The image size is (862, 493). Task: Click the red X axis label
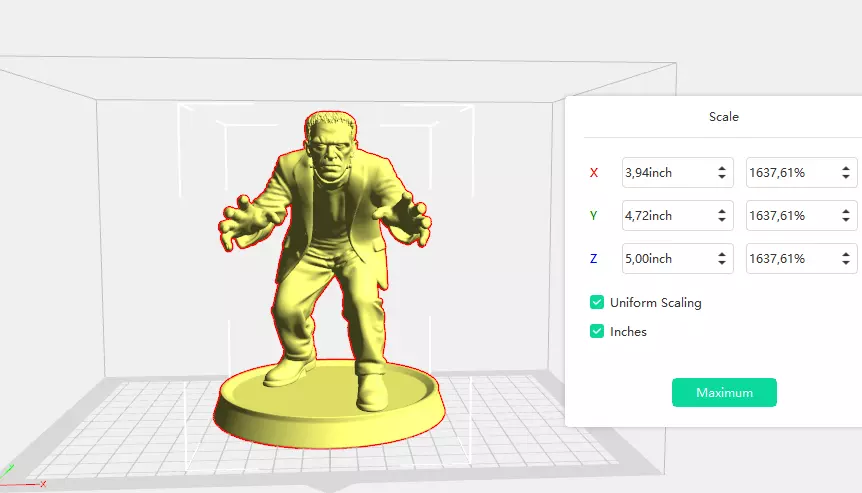point(594,173)
